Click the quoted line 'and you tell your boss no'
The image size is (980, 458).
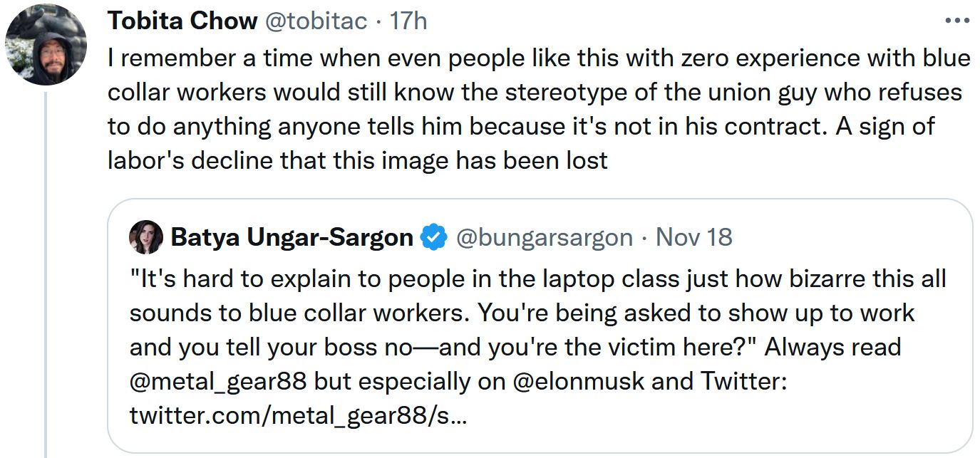pos(515,347)
